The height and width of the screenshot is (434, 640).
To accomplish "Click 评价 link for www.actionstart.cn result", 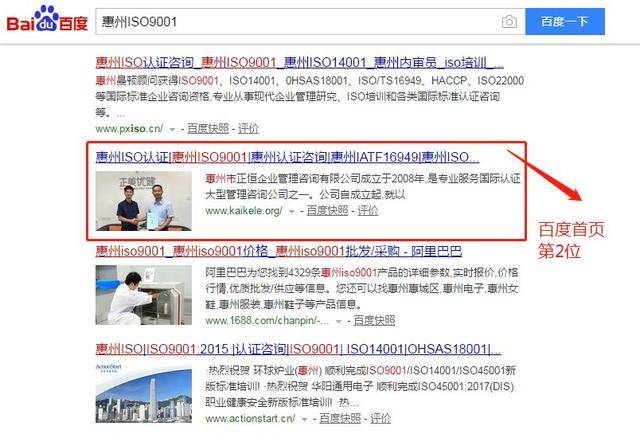I will [x=380, y=418].
